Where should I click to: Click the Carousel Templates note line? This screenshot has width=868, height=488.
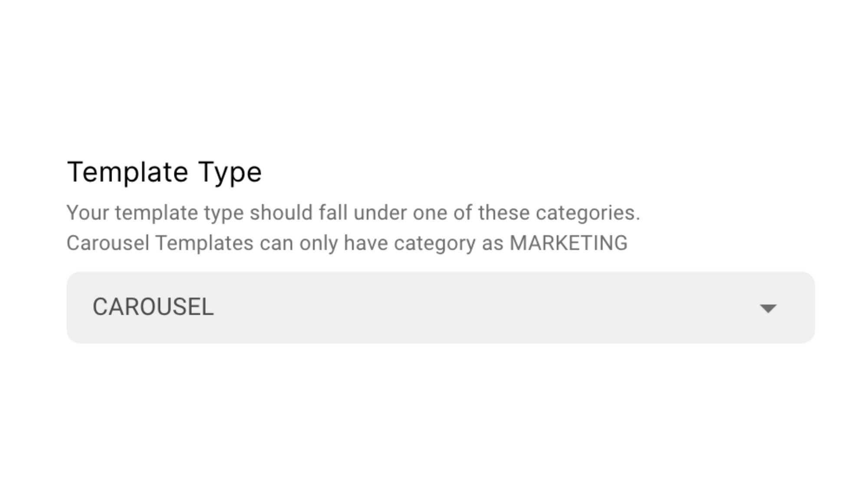pos(347,243)
